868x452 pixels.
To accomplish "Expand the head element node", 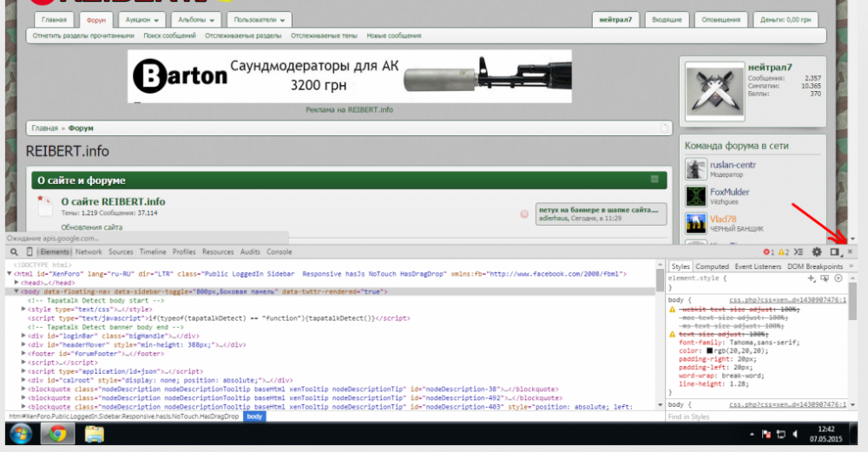I will coord(18,283).
